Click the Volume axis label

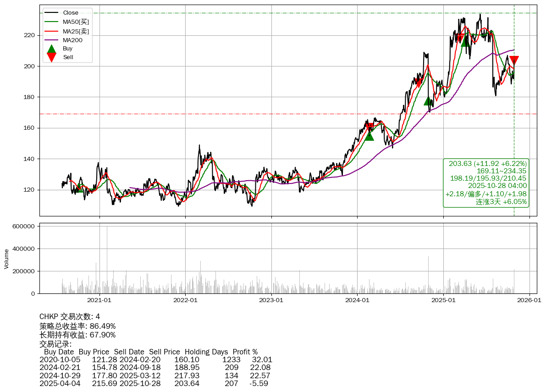pos(6,259)
